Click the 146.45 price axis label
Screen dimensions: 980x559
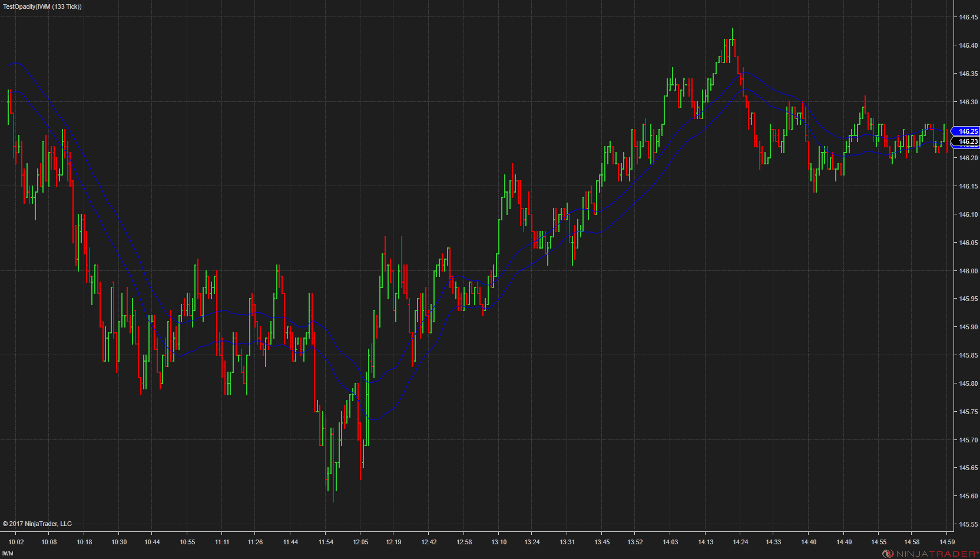point(968,17)
